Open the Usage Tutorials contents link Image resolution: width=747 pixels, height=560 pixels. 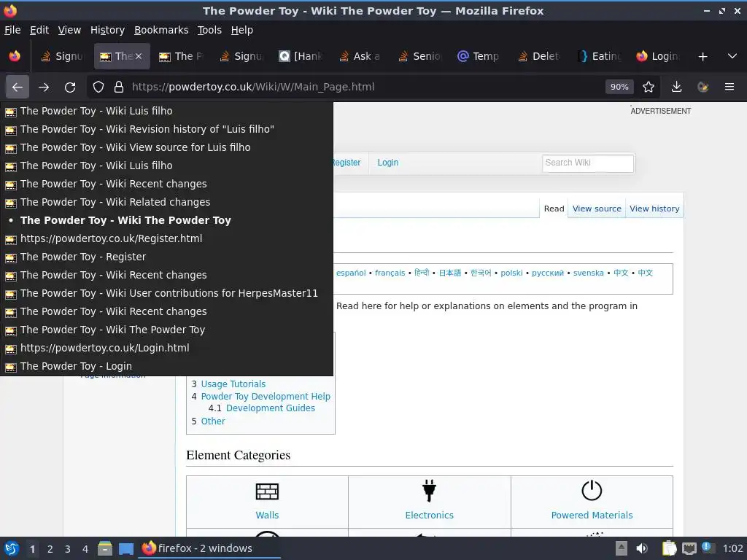pos(233,384)
